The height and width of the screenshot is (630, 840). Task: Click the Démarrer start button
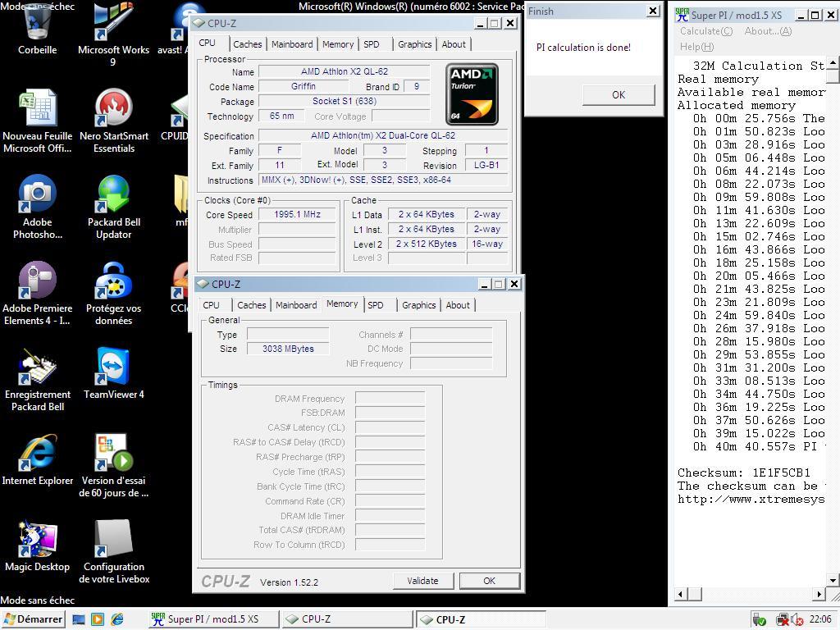[x=33, y=619]
